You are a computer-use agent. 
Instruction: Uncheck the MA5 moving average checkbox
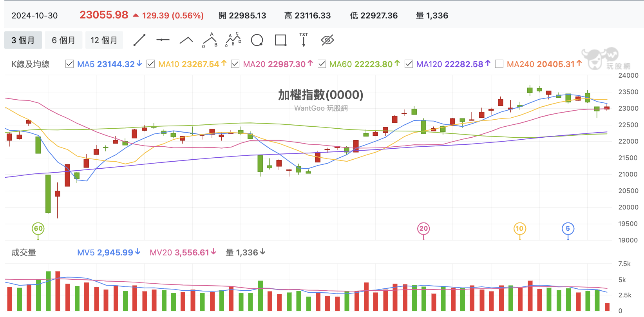[x=70, y=64]
